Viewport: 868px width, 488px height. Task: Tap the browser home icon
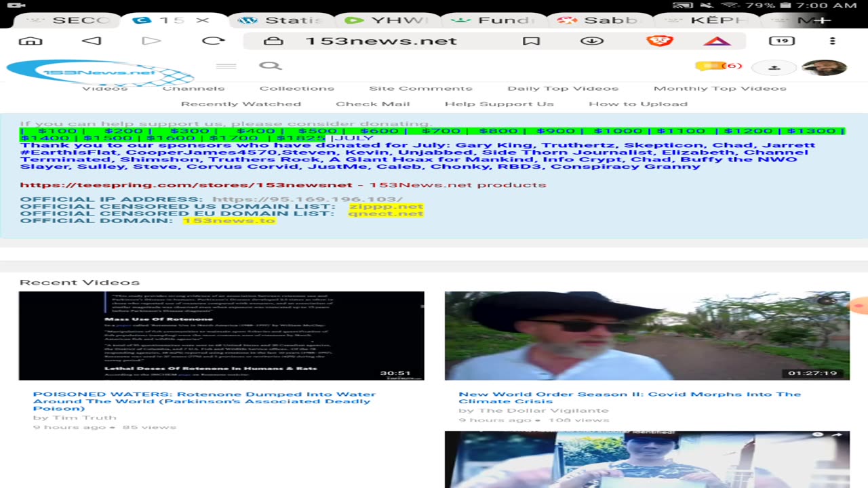pos(30,41)
